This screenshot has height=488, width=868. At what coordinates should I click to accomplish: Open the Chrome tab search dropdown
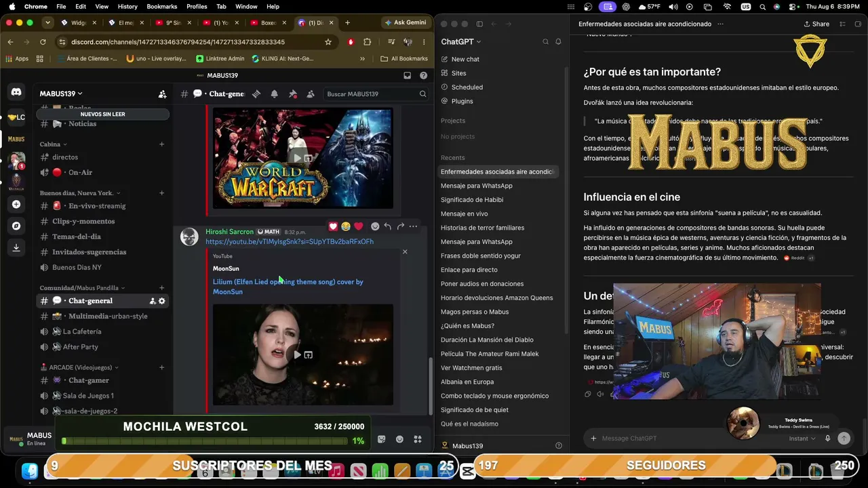point(47,22)
